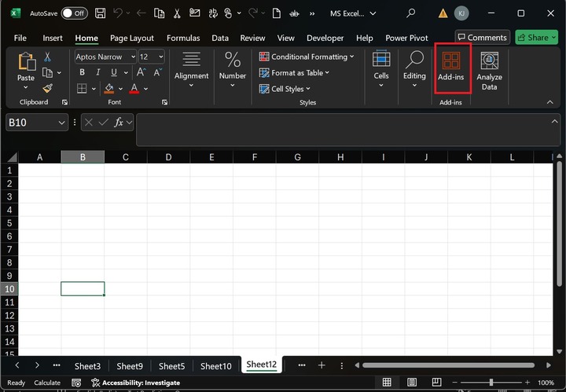
Task: Expand the Conditional Formatting dropdown
Action: click(x=307, y=57)
